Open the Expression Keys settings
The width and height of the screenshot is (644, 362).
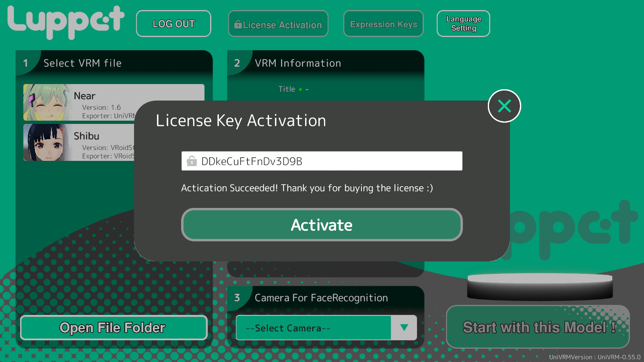point(383,24)
